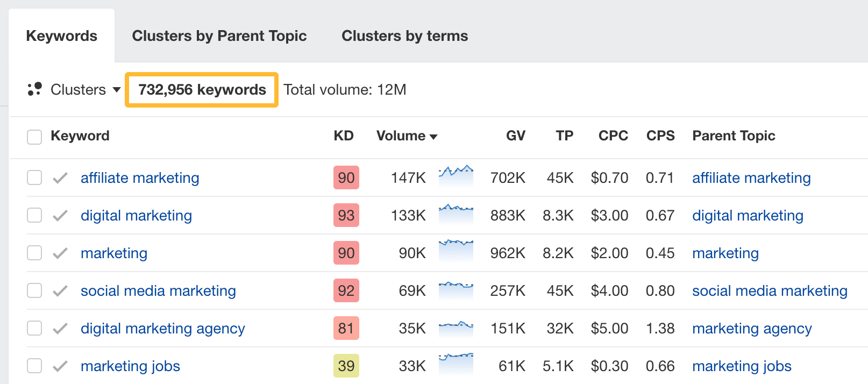
Task: Click the 732,956 keywords count
Action: [x=202, y=90]
